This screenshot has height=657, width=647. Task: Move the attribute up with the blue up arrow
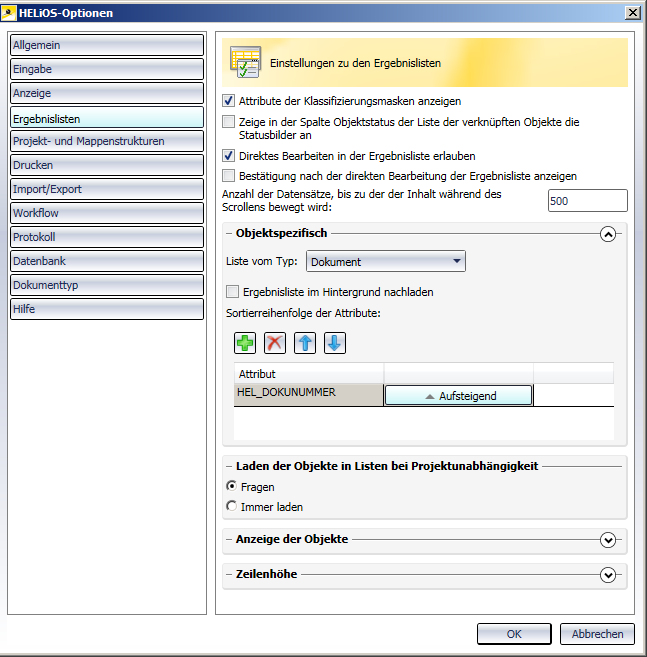305,343
